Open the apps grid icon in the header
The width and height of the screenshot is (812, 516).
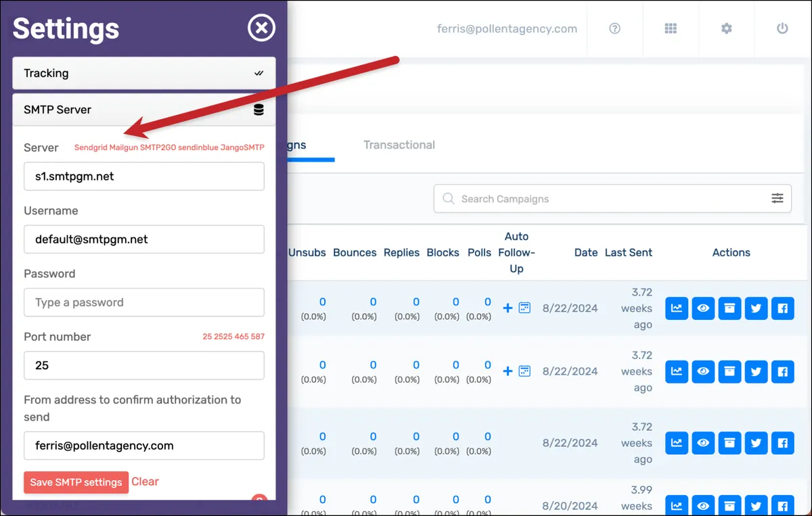tap(671, 28)
